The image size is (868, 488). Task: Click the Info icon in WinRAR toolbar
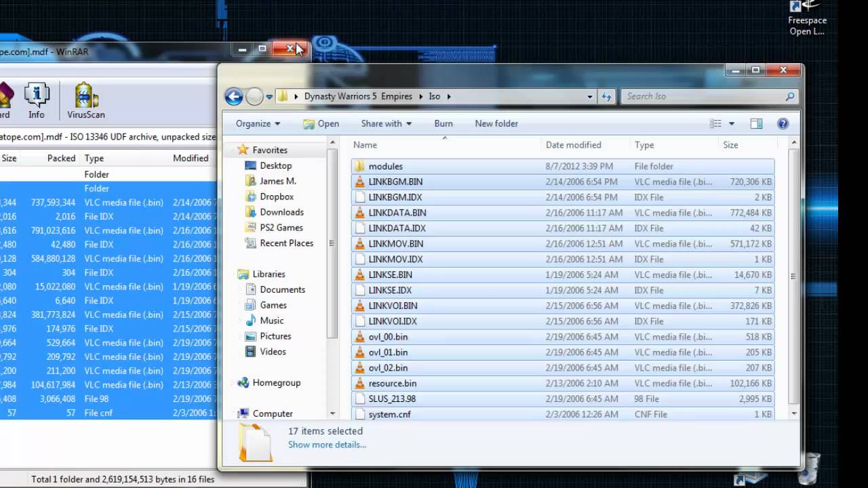pyautogui.click(x=37, y=101)
